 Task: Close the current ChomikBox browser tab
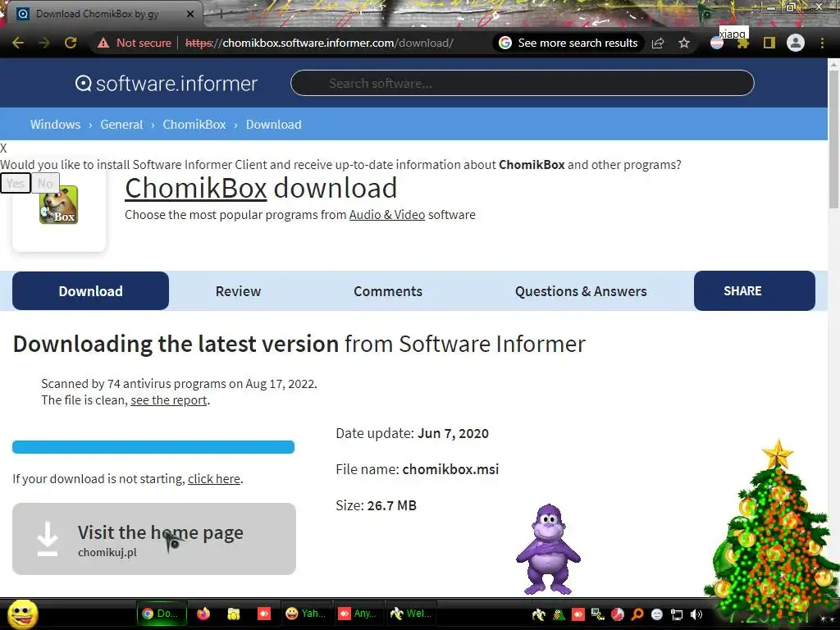point(190,14)
